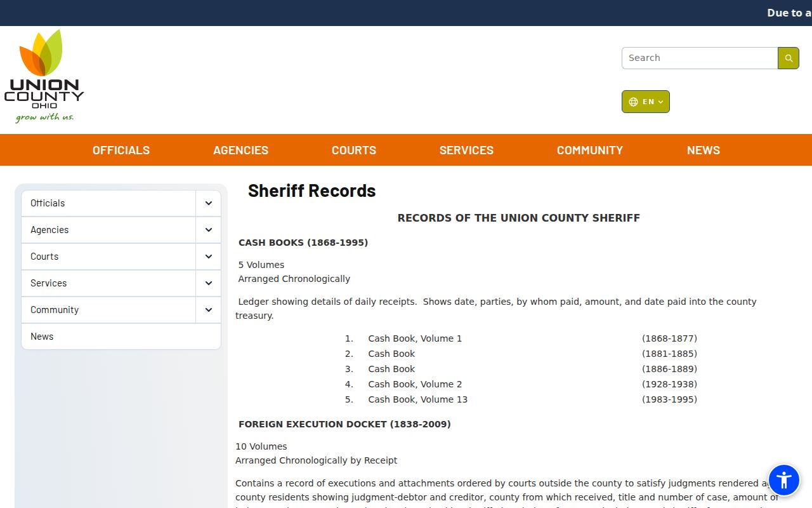Open the Services sidebar link
Image resolution: width=812 pixels, height=508 pixels.
pos(108,283)
